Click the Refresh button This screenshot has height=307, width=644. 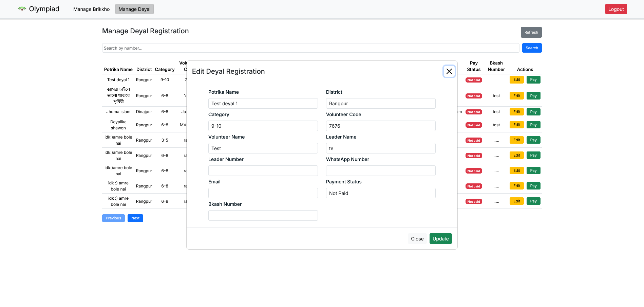531,32
